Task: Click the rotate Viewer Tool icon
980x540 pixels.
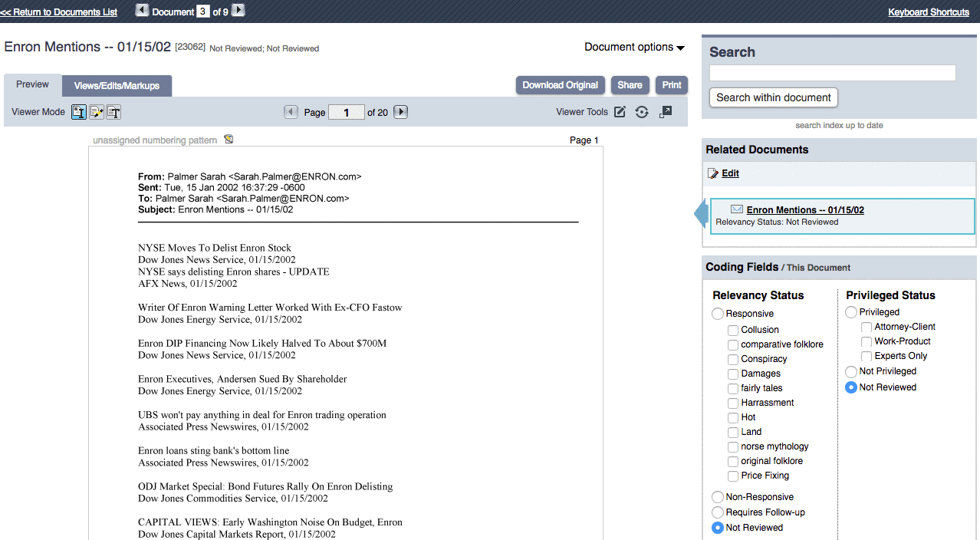Action: pyautogui.click(x=642, y=112)
